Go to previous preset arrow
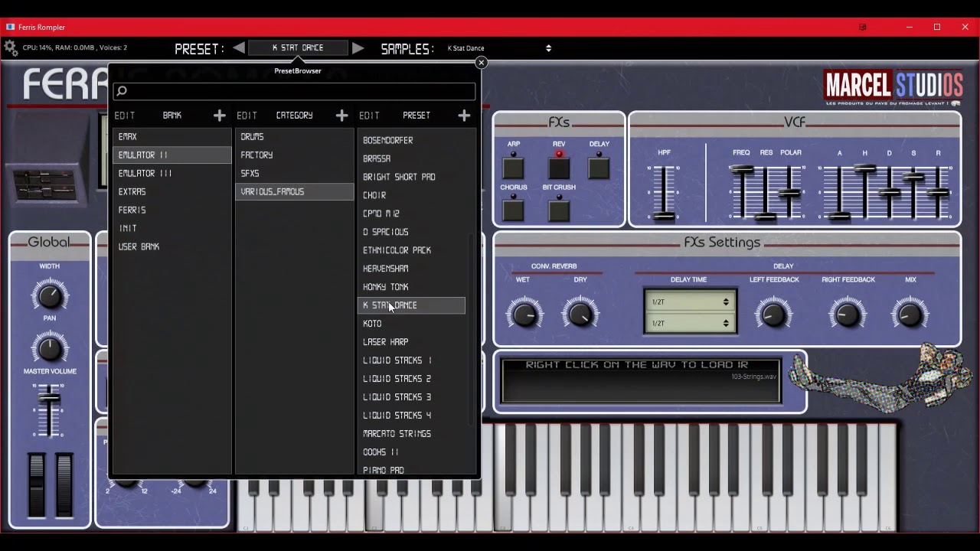The width and height of the screenshot is (980, 551). pyautogui.click(x=239, y=47)
